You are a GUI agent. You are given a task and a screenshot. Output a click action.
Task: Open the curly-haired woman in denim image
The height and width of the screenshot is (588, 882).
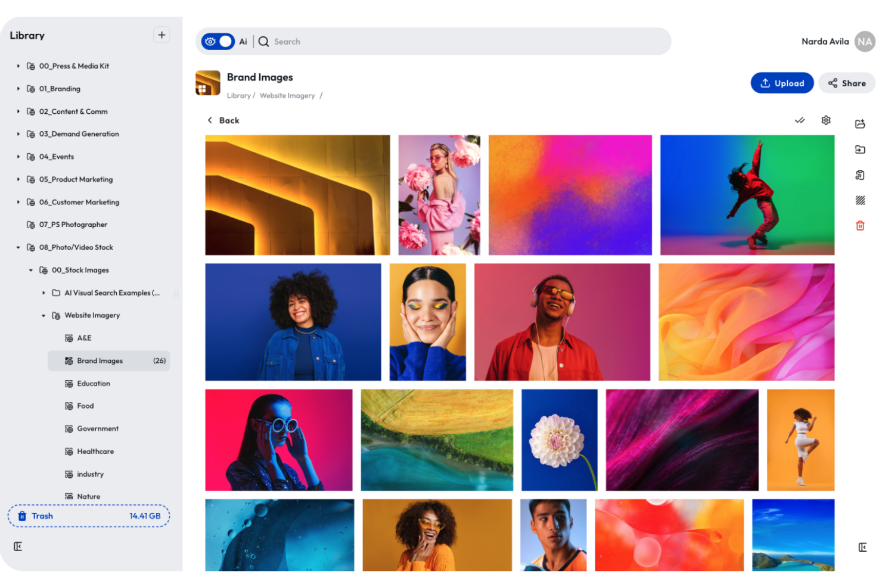point(293,322)
